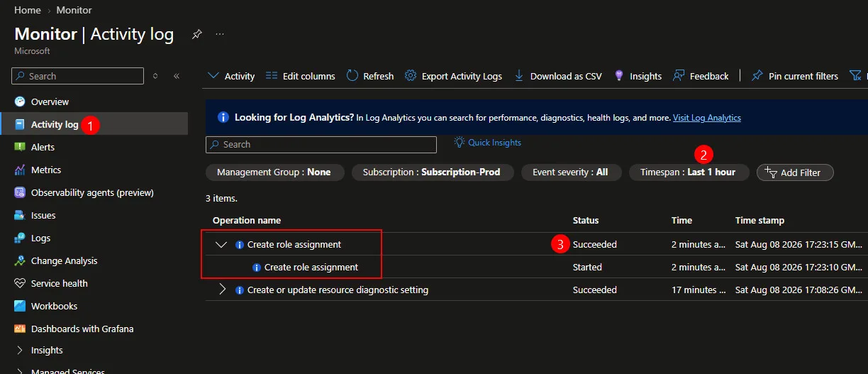Click the Export Activity Logs gear icon
The image size is (868, 374).
pyautogui.click(x=411, y=76)
